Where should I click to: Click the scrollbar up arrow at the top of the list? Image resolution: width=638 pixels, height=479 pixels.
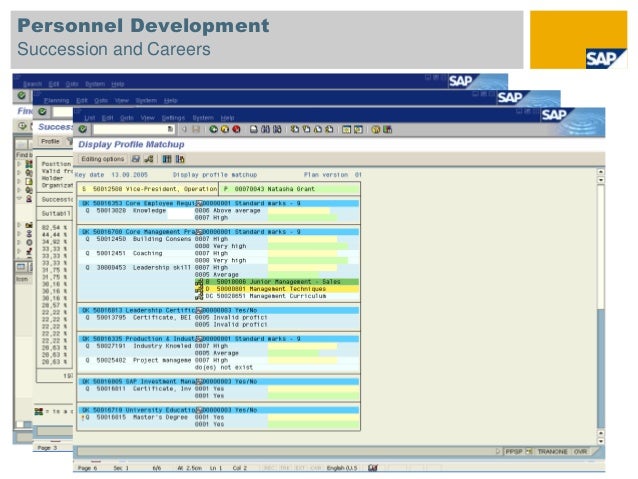[x=601, y=172]
